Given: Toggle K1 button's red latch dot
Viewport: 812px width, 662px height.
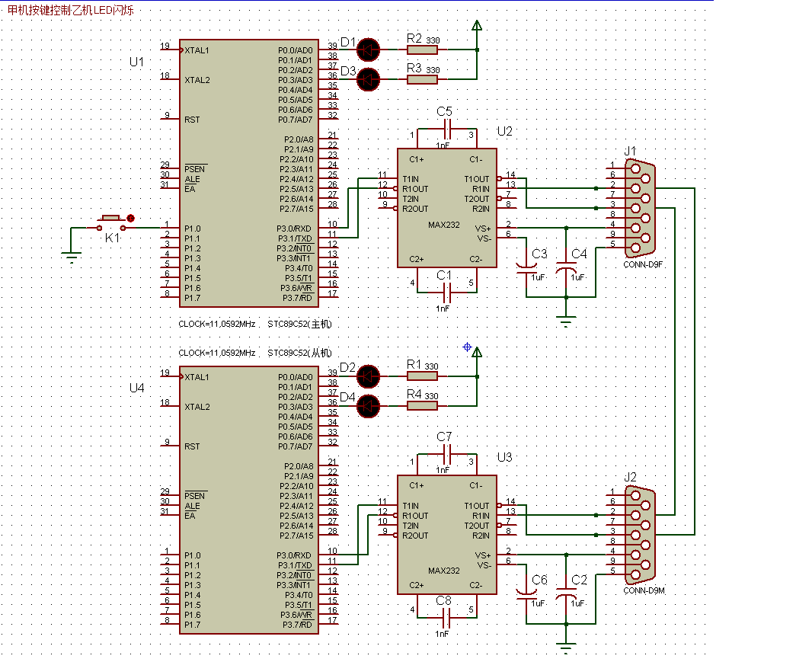Looking at the screenshot, I should point(130,218).
